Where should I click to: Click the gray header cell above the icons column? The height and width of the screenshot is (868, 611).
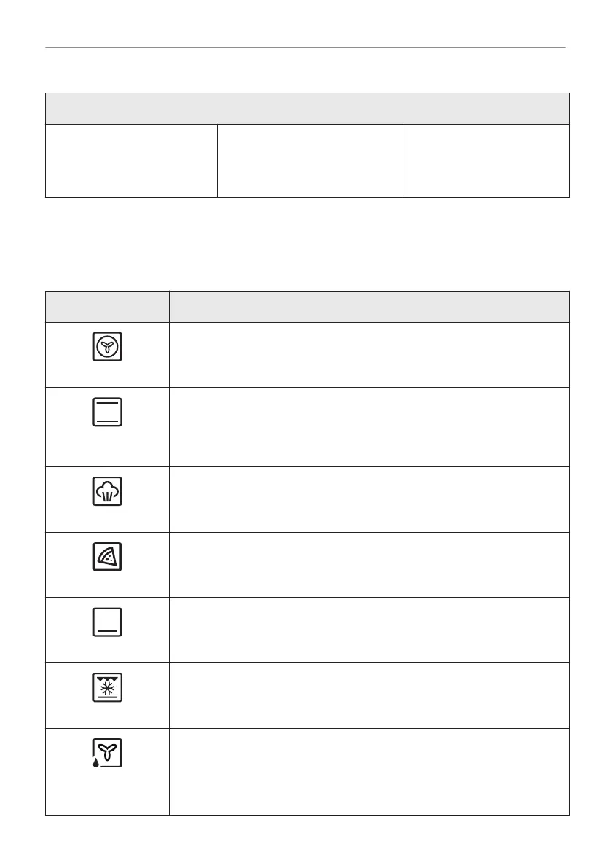[107, 307]
